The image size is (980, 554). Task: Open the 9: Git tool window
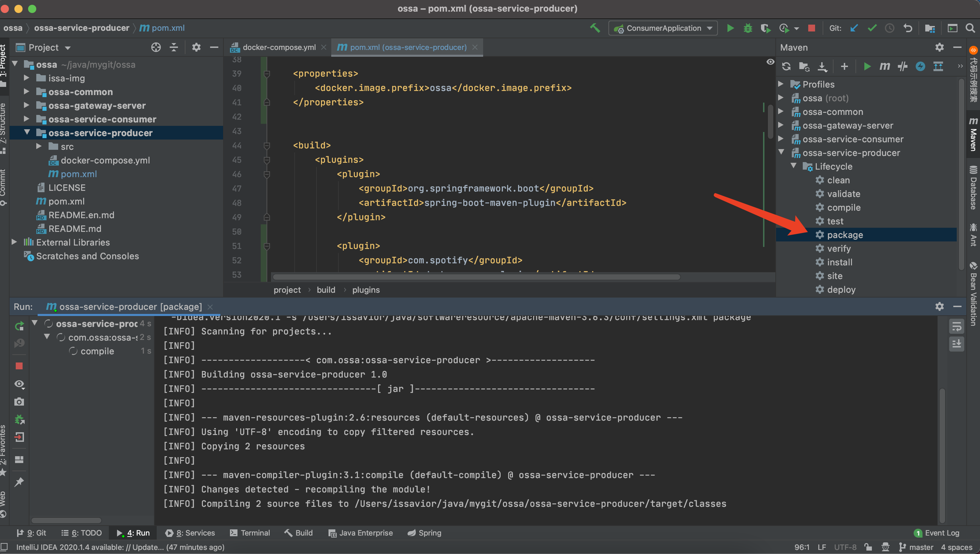pos(31,533)
